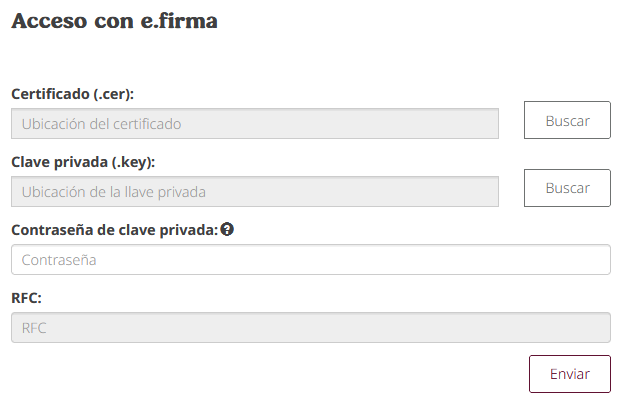The width and height of the screenshot is (626, 403).
Task: Click Buscar for the certificate file
Action: [567, 120]
